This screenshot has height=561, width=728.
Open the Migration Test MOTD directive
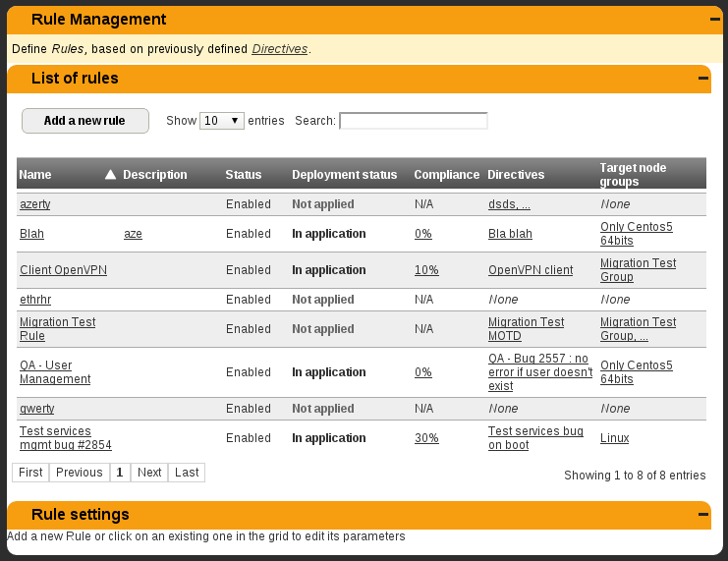526,329
